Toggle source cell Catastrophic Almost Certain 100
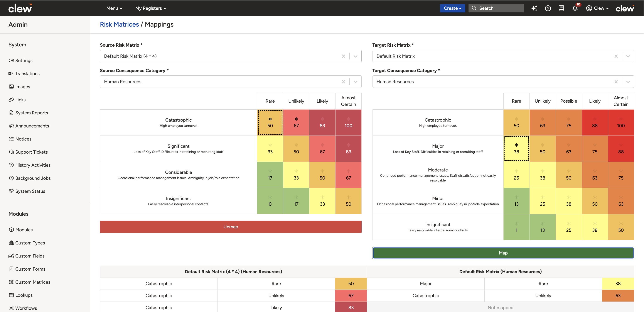This screenshot has height=312, width=644. [x=348, y=123]
